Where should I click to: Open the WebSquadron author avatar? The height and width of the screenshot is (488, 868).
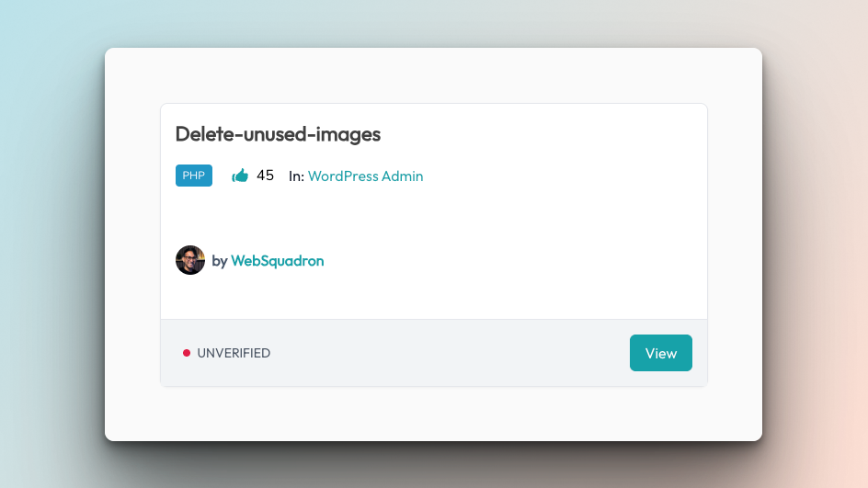click(x=189, y=260)
